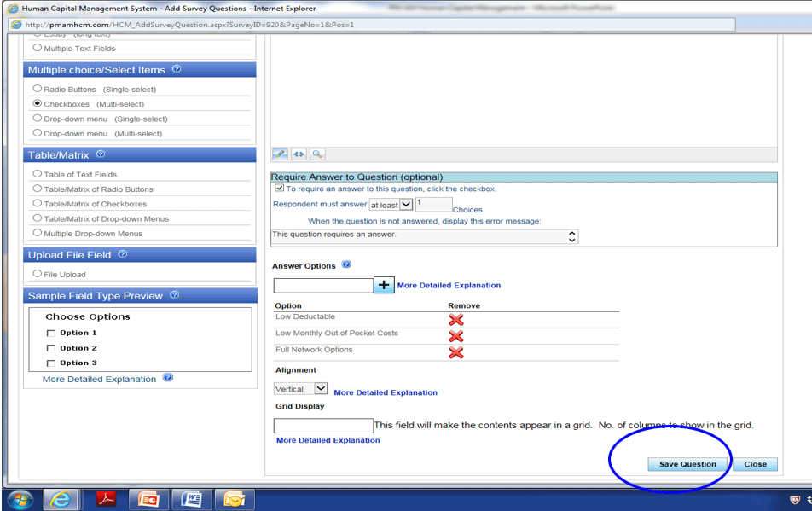The width and height of the screenshot is (812, 511).
Task: Click the Grid Display columns input field
Action: point(323,425)
